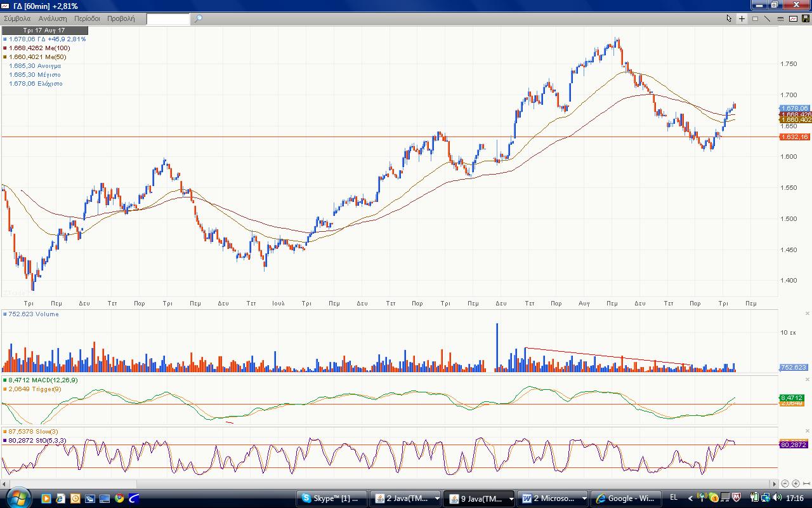Open the Ανάλυση menu
The width and height of the screenshot is (812, 508).
52,18
